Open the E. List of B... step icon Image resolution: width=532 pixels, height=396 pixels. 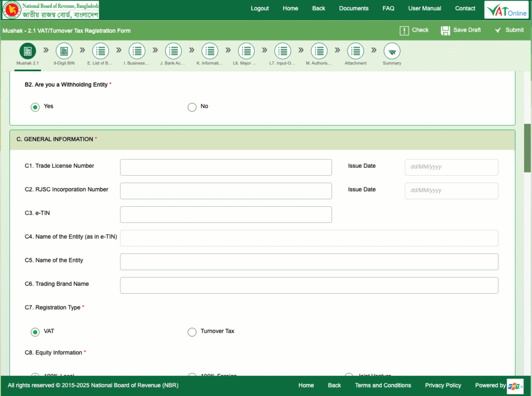click(100, 51)
